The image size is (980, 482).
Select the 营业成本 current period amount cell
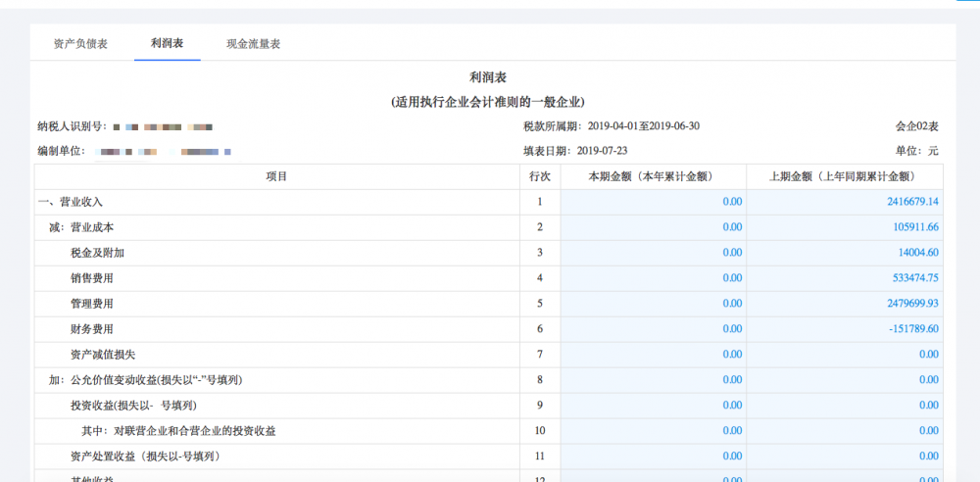tap(653, 227)
